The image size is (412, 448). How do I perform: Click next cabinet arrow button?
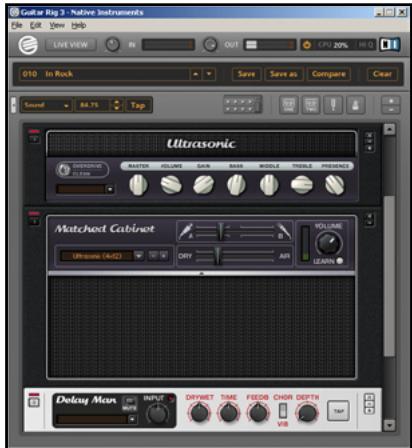(x=163, y=256)
